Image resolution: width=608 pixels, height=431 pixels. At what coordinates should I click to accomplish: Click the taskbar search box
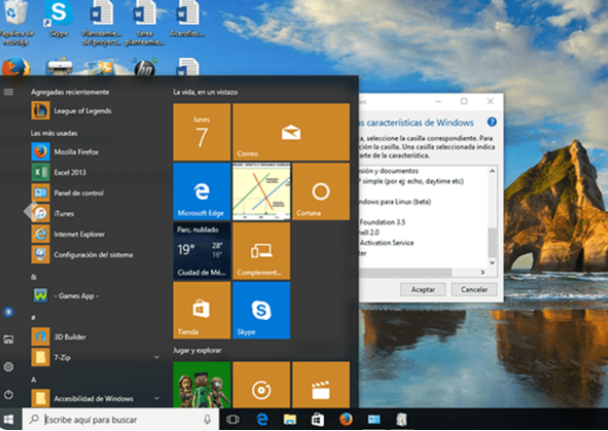click(x=120, y=420)
